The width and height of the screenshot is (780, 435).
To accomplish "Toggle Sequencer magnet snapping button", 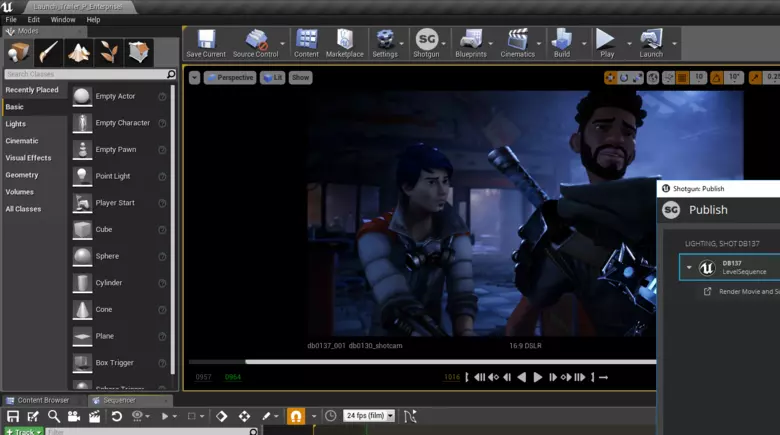I will [295, 416].
